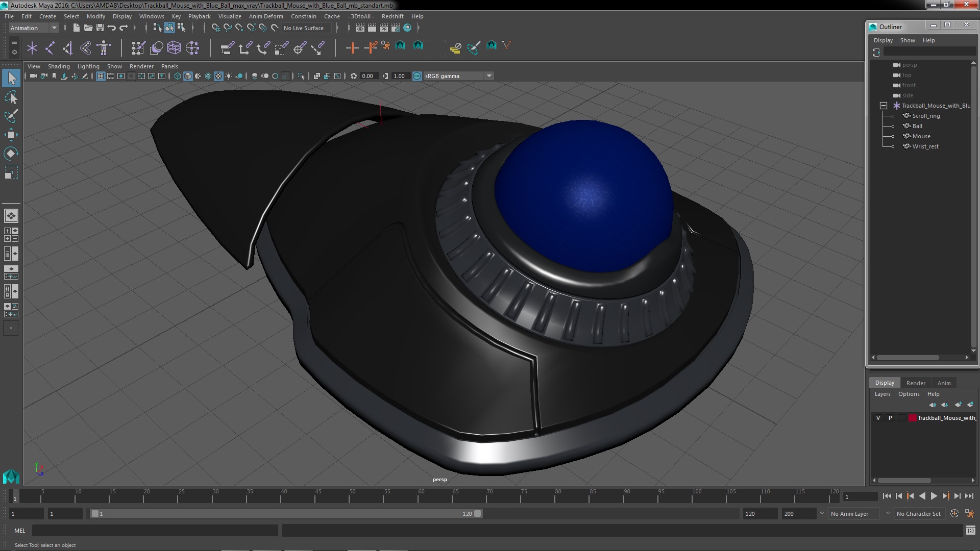Create a new scene file
980x551 pixels.
click(x=77, y=28)
